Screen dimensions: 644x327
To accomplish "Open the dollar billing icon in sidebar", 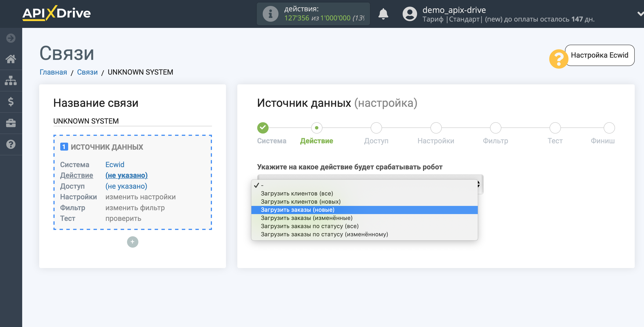I will tap(11, 102).
